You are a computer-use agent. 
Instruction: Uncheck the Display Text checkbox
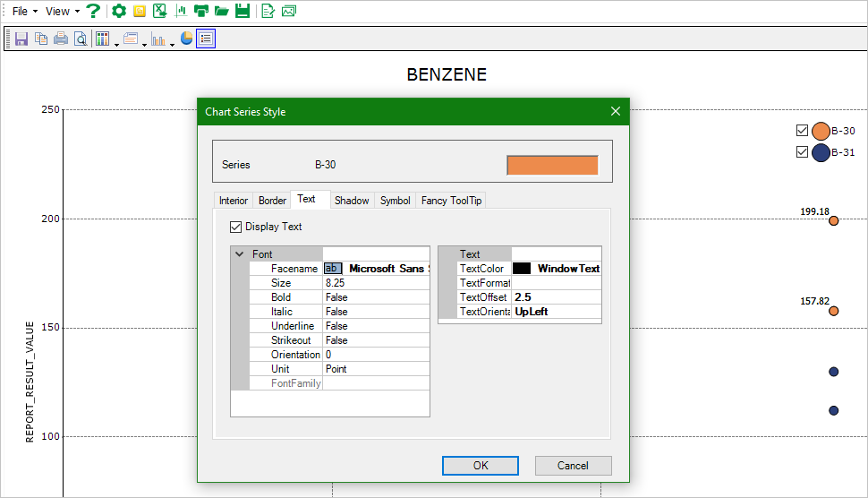pos(236,227)
